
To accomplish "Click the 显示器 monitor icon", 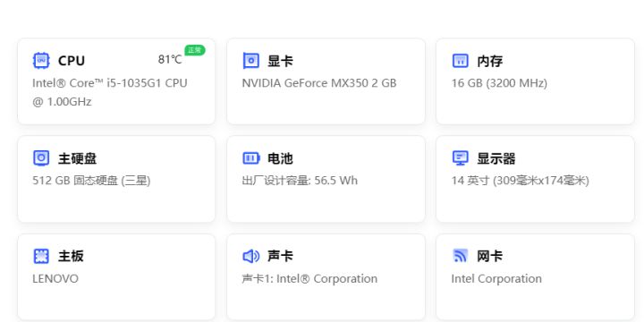I will 460,158.
